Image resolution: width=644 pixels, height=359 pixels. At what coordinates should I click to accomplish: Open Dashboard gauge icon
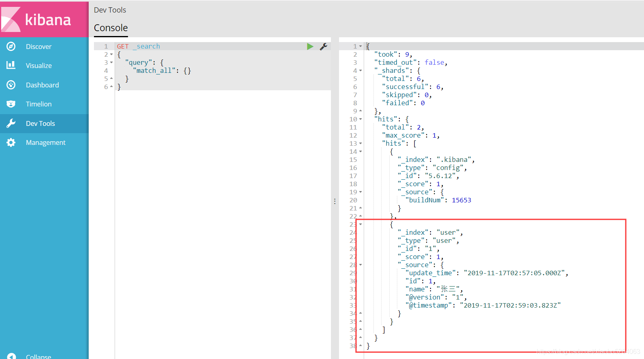click(x=11, y=85)
